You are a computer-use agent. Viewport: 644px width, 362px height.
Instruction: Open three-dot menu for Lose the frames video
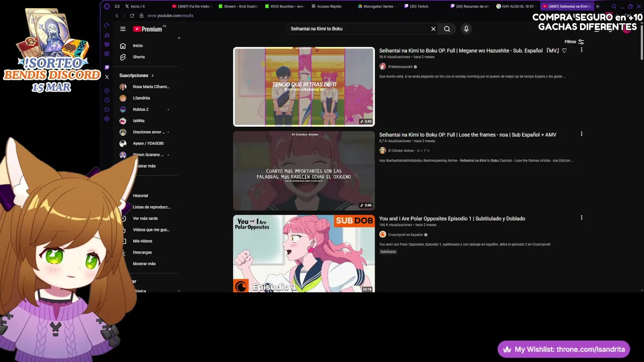click(x=581, y=134)
